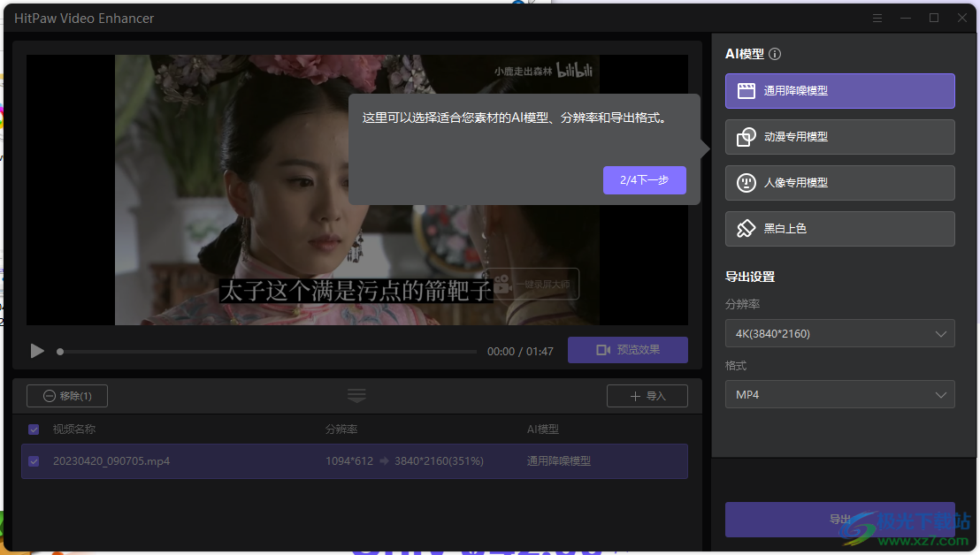Toggle checkbox for 20230420_090705.mp4
Screen dimensions: 980x555
tap(34, 461)
